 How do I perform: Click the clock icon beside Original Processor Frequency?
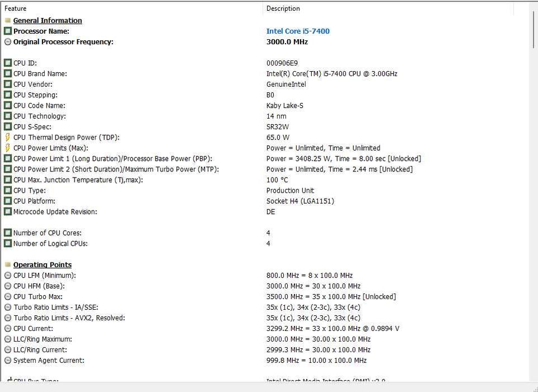[x=8, y=42]
